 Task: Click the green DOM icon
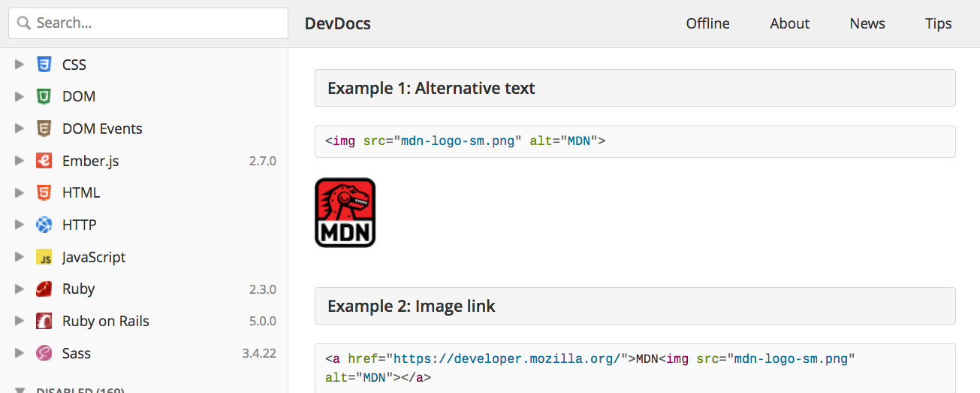44,97
